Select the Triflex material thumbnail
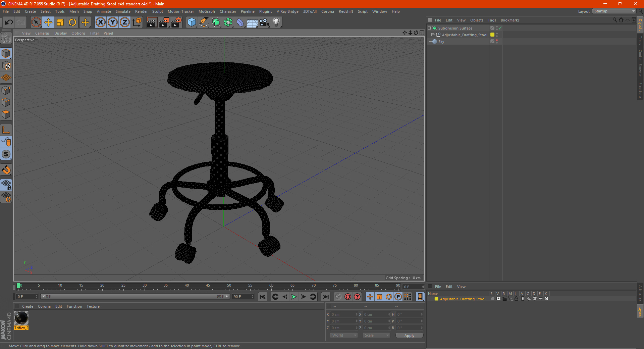This screenshot has width=644, height=349. click(21, 318)
